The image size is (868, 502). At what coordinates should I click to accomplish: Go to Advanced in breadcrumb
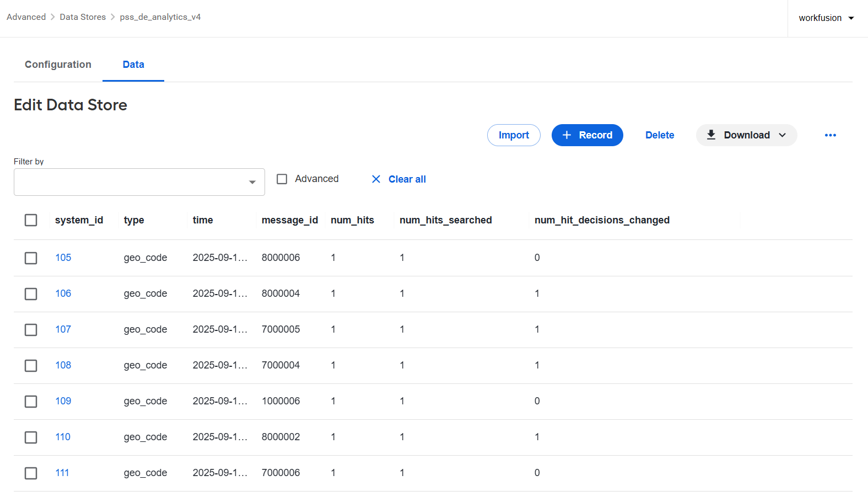(x=26, y=17)
